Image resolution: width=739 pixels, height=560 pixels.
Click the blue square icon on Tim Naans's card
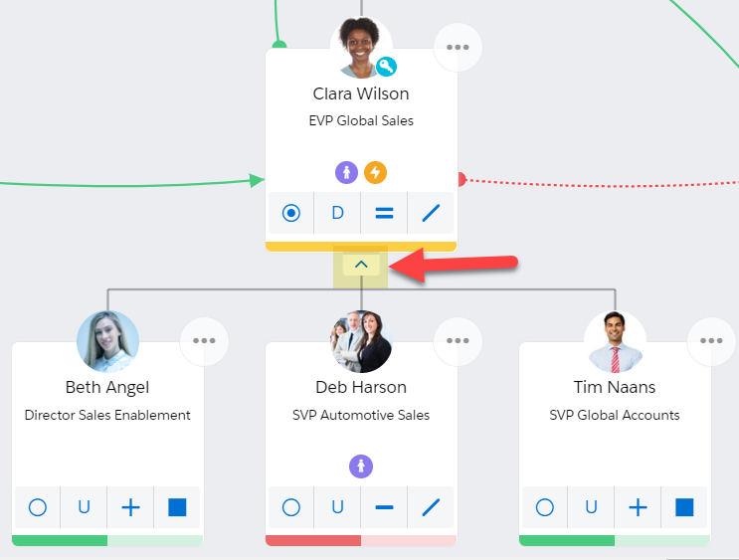pyautogui.click(x=684, y=507)
